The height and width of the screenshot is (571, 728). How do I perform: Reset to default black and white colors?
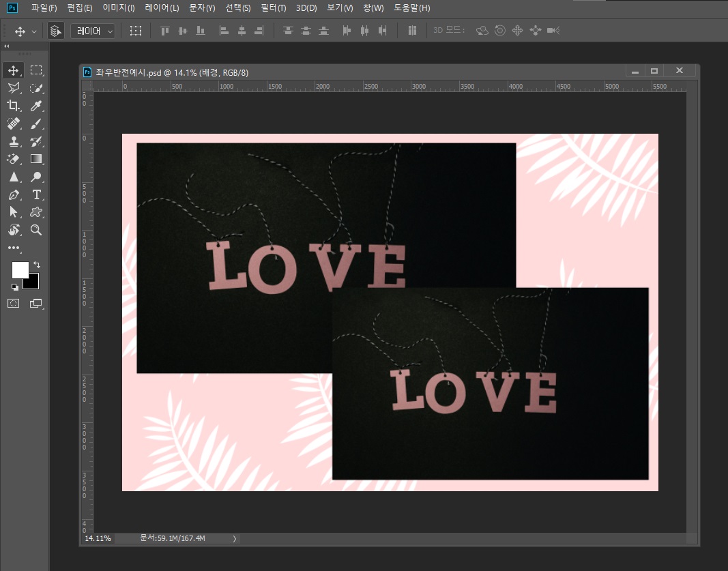coord(15,287)
